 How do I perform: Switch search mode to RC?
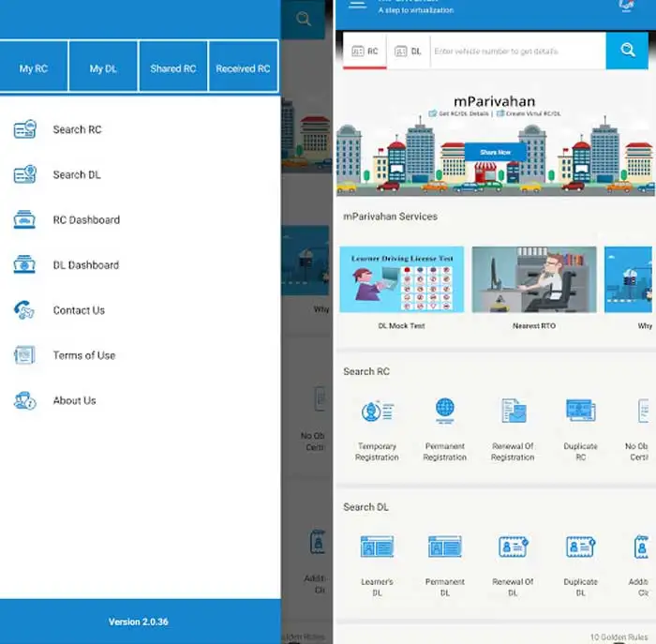tap(364, 52)
